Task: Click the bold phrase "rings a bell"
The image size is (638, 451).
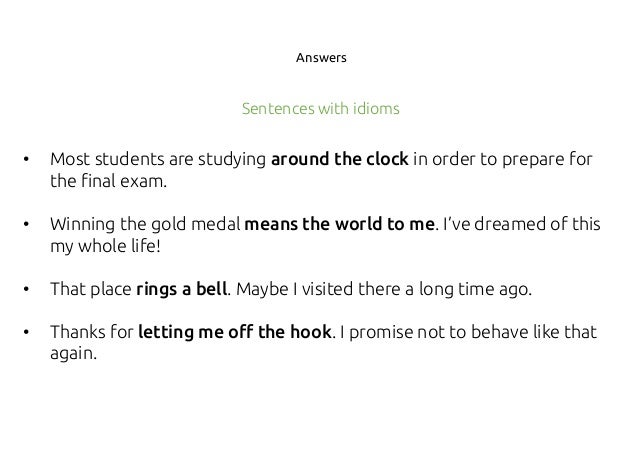Action: point(181,289)
